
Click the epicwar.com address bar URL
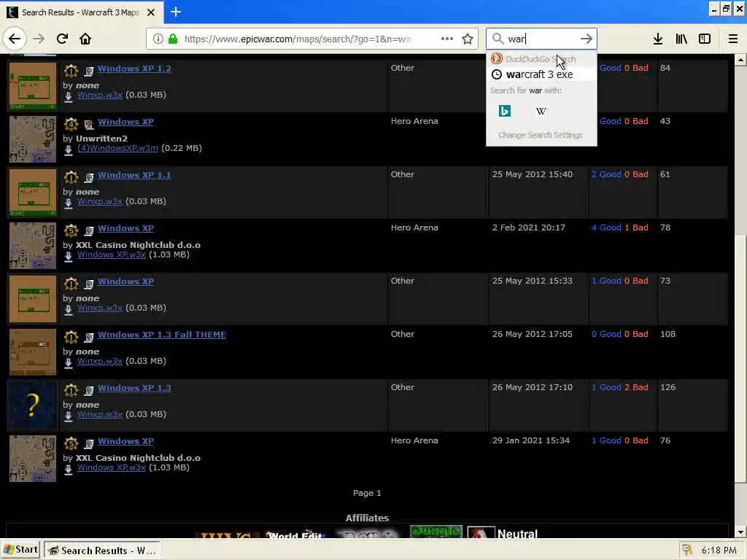[298, 39]
